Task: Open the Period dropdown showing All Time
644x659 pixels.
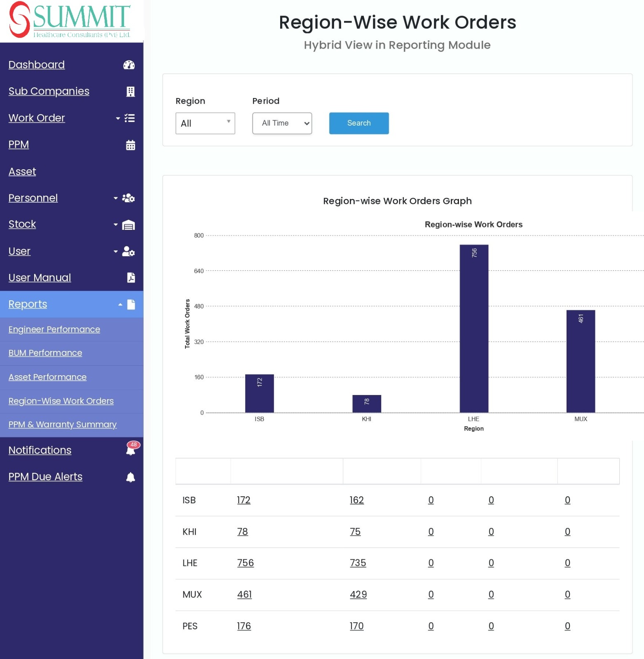Action: click(282, 123)
